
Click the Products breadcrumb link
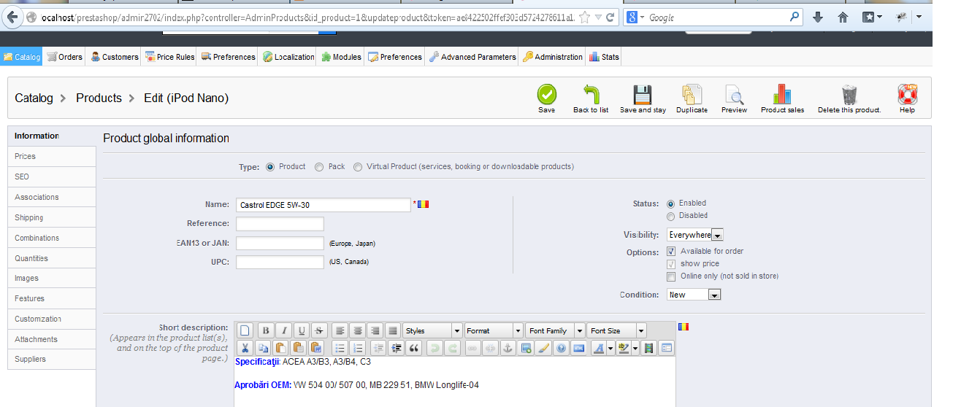(99, 98)
